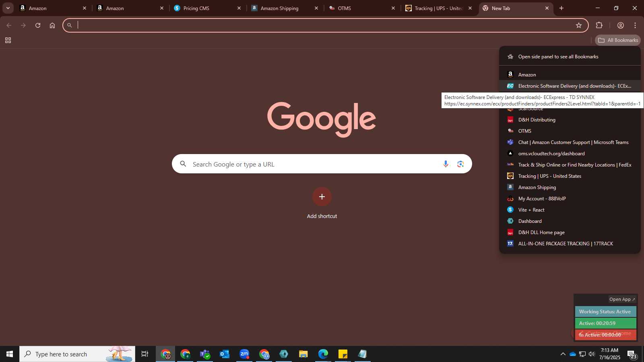This screenshot has width=644, height=362.
Task: Switch to the Tracking UPS tab
Action: [439, 8]
